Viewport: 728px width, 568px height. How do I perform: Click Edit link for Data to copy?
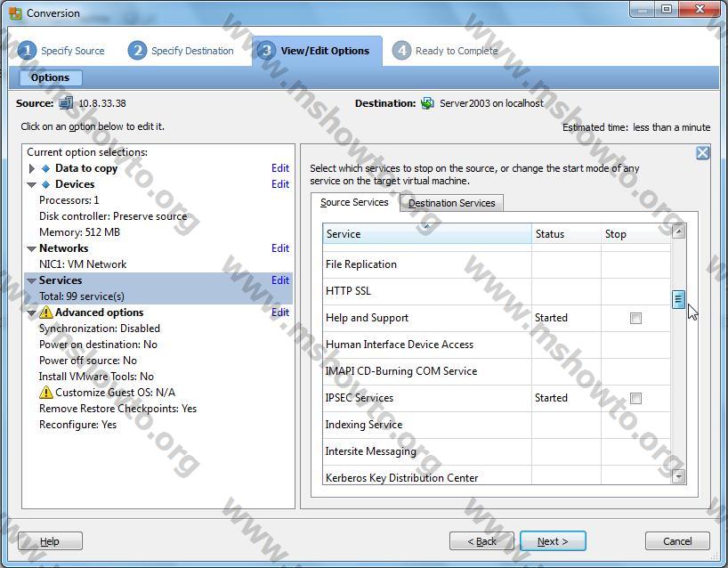click(280, 168)
